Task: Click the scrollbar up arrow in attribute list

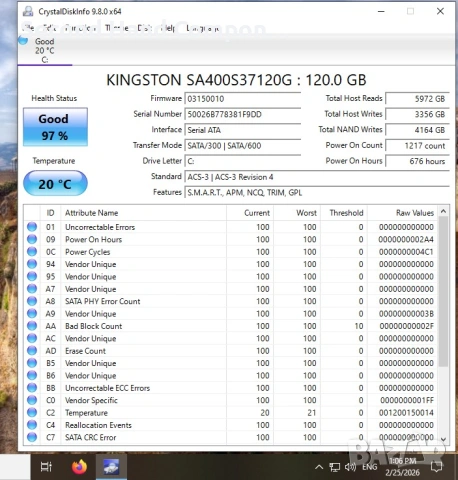Action: [443, 211]
